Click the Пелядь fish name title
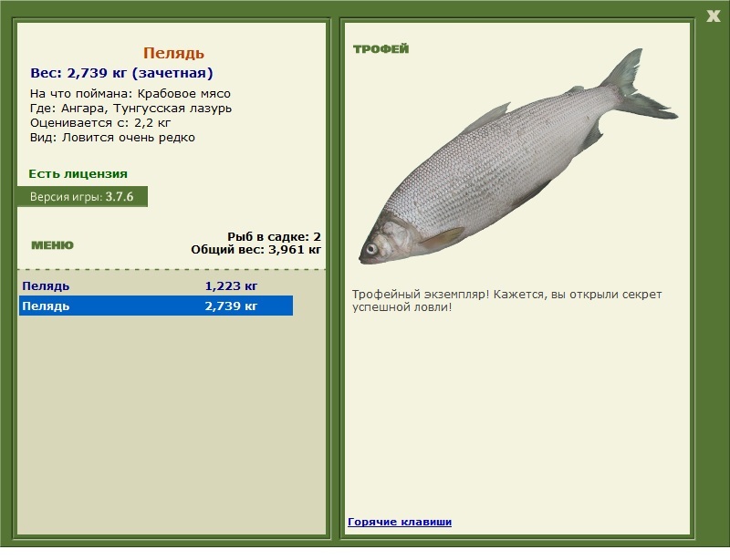Viewport: 730px width, 560px height. [173, 53]
